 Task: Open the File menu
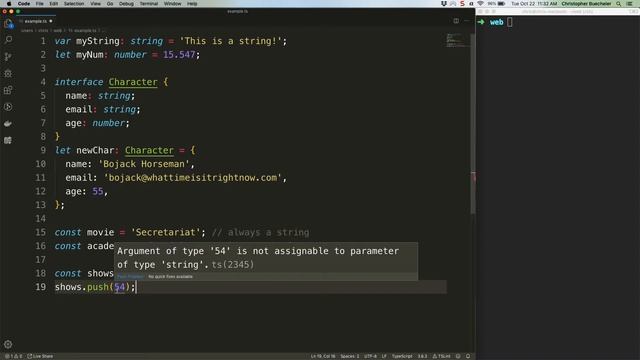tap(40, 4)
